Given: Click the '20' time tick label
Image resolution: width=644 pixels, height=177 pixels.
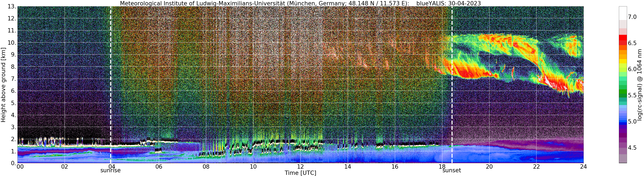Looking at the screenshot, I should [489, 166].
